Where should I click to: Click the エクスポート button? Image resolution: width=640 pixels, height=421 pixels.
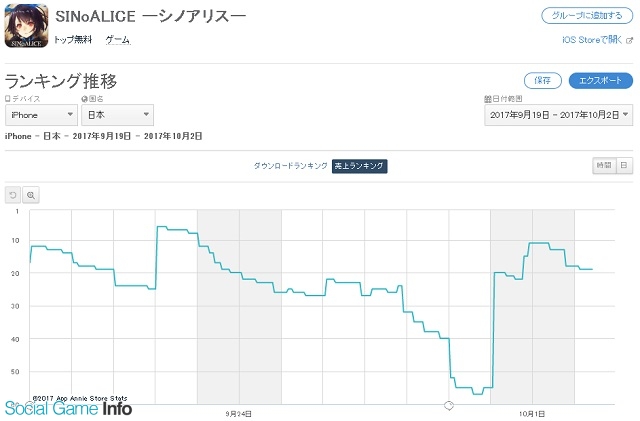[600, 80]
